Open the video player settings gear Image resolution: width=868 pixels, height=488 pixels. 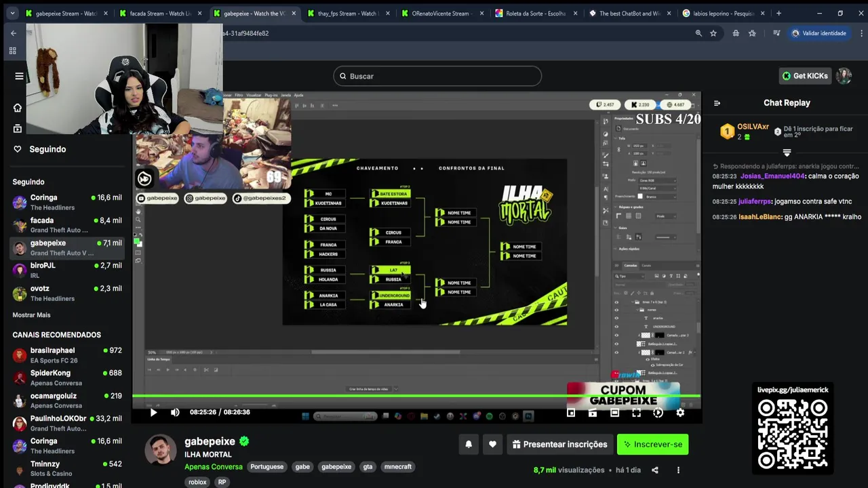[x=680, y=412]
